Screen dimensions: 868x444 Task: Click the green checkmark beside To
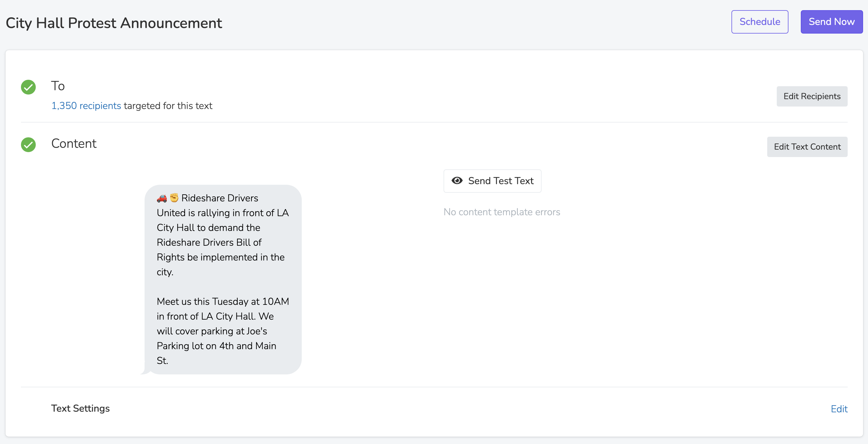(x=28, y=87)
